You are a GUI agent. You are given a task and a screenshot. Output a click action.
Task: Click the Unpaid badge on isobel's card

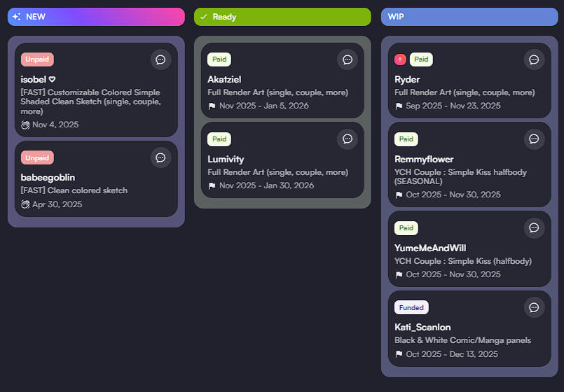pos(37,59)
